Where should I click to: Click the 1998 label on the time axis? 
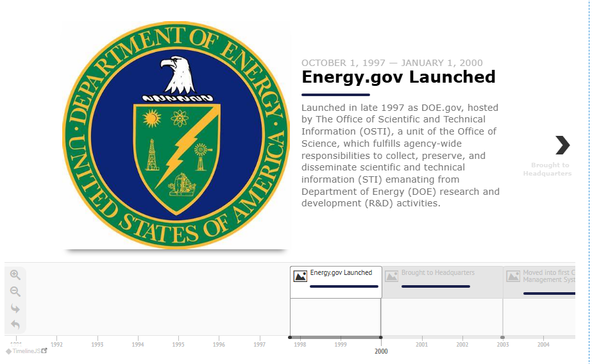300,344
